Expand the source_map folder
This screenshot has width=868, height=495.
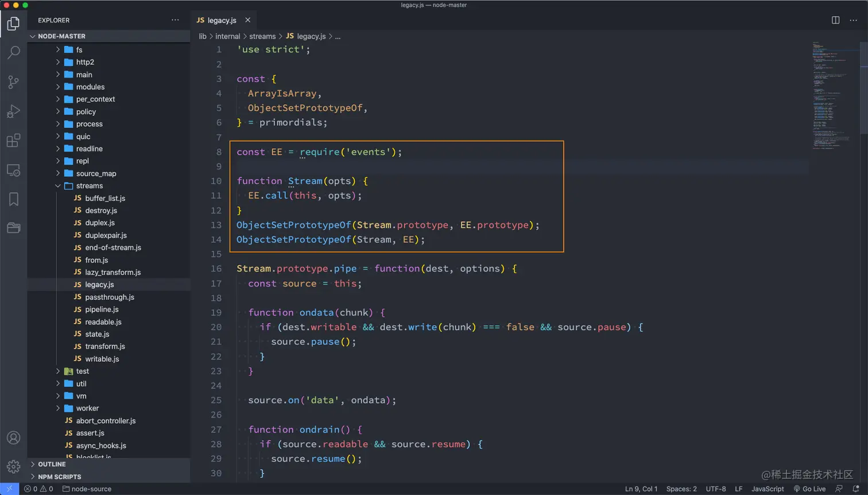[109, 173]
